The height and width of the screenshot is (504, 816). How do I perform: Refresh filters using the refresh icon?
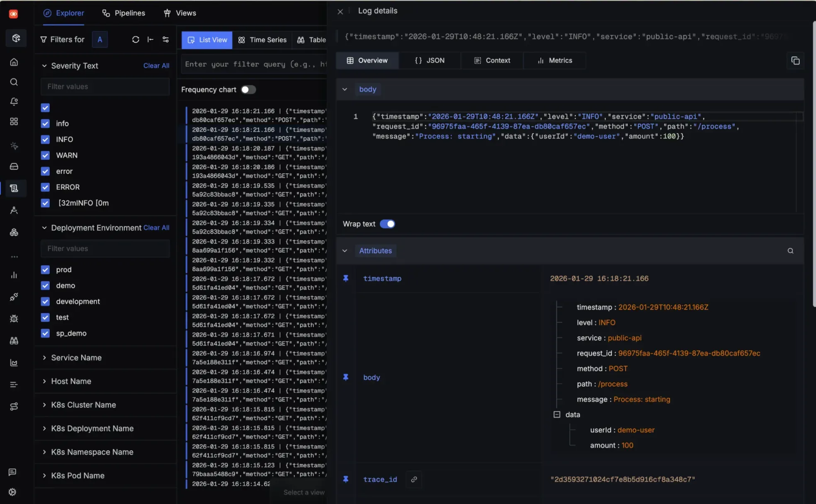136,39
